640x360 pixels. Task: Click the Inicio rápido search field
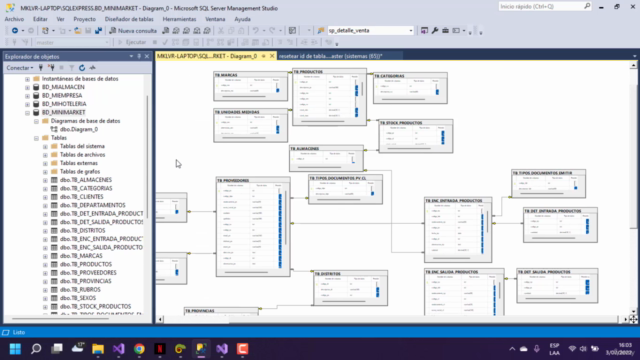(544, 7)
